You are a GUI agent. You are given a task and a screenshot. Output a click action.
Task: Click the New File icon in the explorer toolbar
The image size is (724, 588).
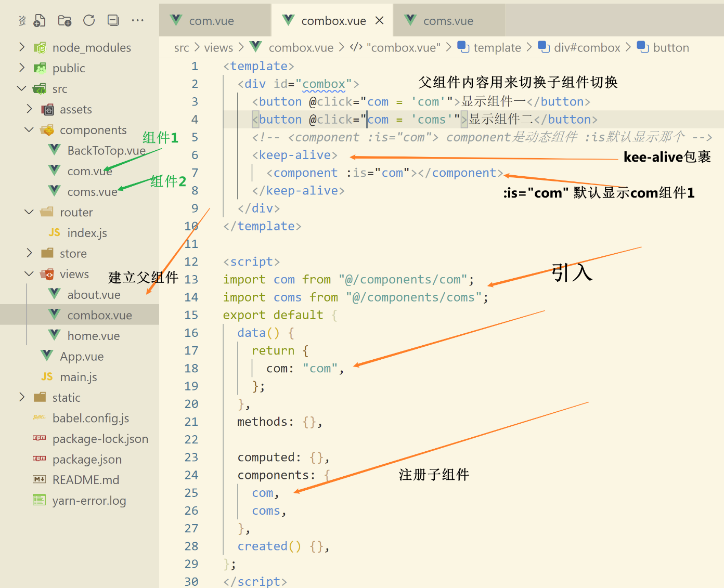tap(40, 20)
